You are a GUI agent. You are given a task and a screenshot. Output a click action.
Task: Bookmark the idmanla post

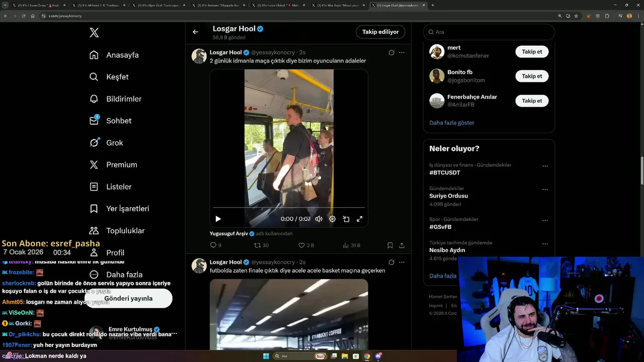tap(390, 245)
